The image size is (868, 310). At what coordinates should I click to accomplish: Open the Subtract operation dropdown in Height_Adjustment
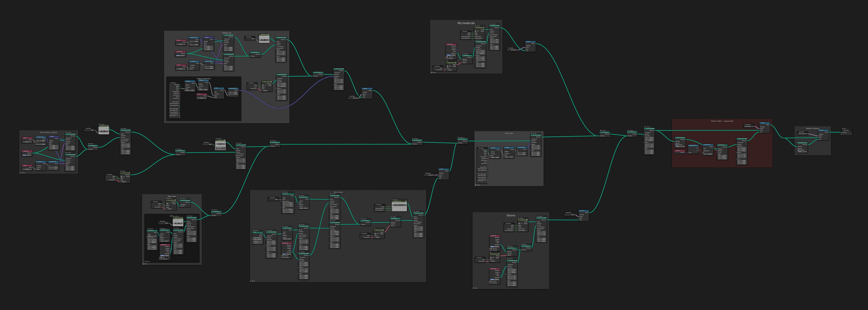click(x=190, y=85)
